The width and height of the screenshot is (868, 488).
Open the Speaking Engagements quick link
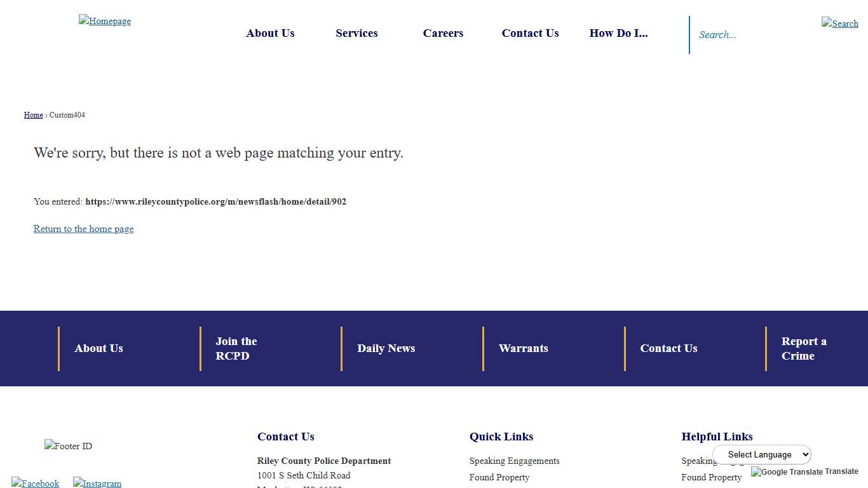pos(514,461)
